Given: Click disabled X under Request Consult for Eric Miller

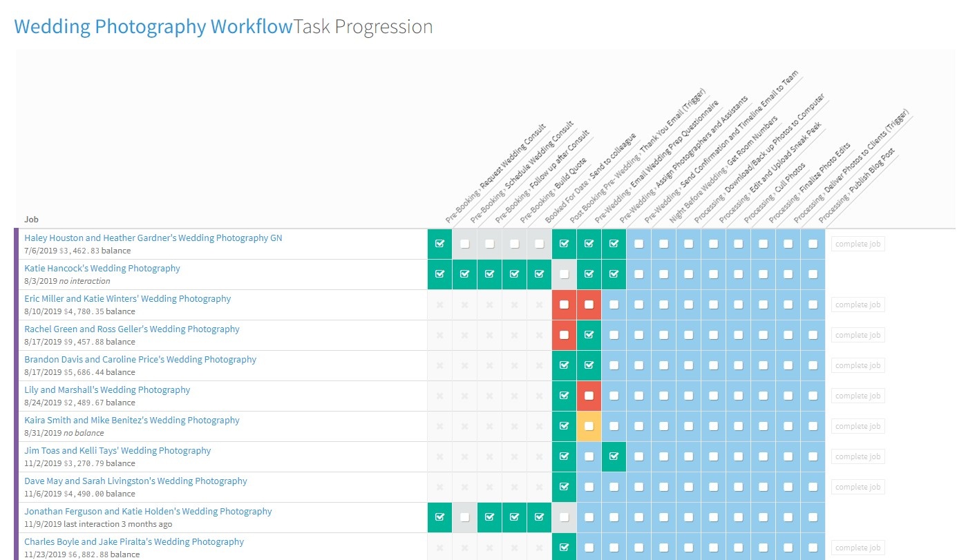Looking at the screenshot, I should click(439, 305).
